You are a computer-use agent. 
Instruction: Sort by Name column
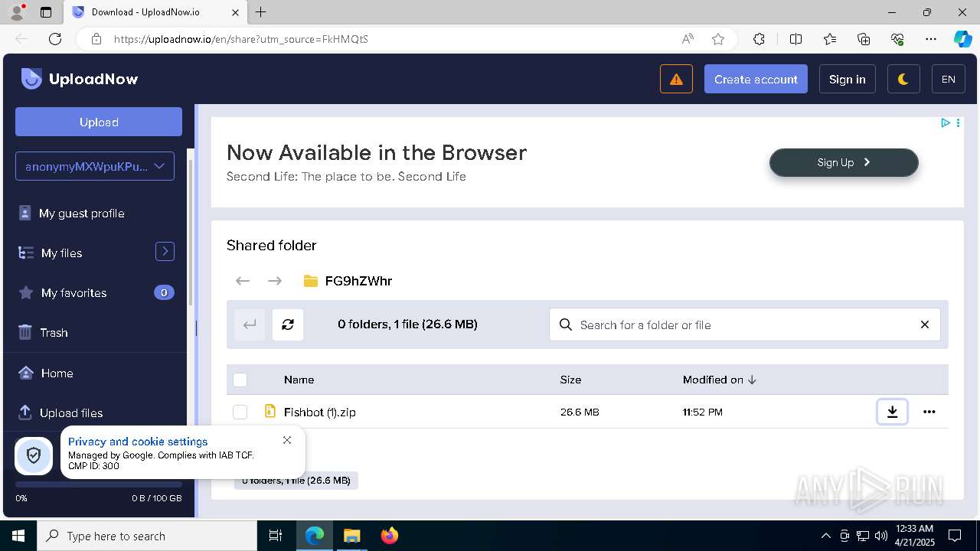pos(299,380)
